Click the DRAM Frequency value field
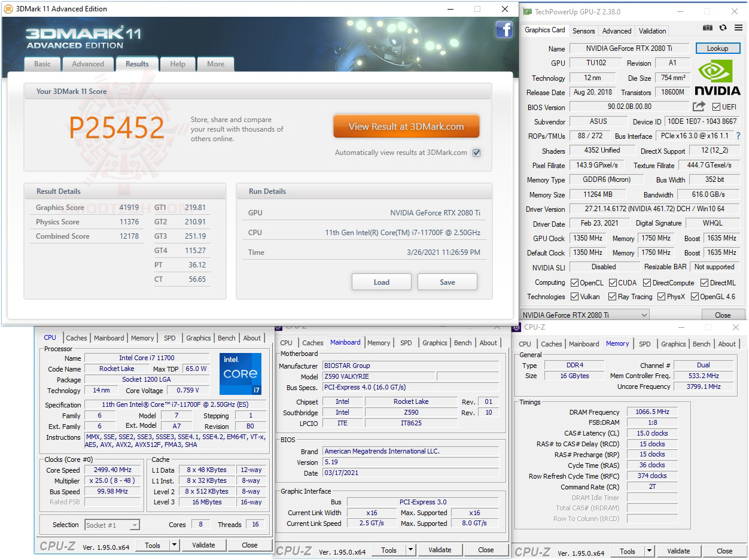The height and width of the screenshot is (560, 749). (x=653, y=412)
